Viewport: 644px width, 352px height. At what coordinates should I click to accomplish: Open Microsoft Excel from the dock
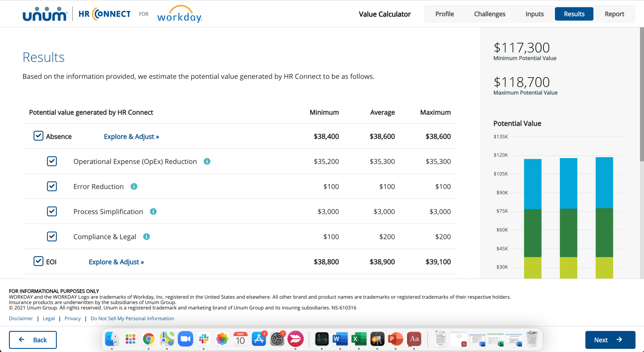(359, 339)
